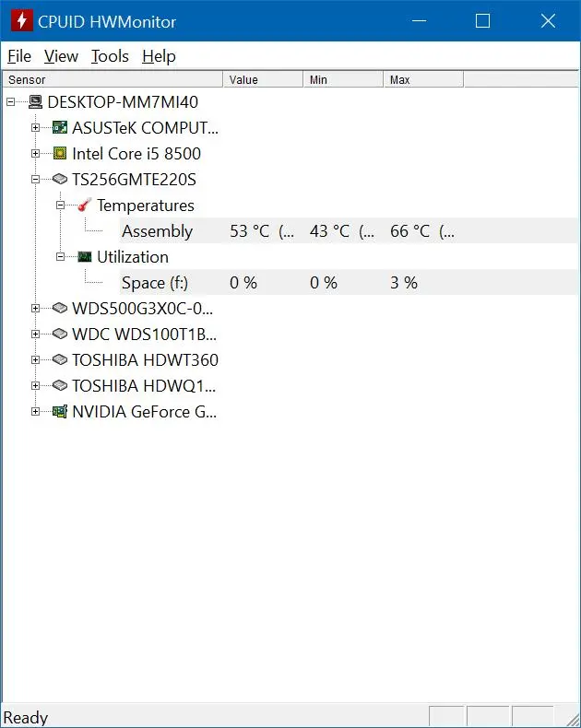Screen dimensions: 581x728
Task: Click the Assembly current value 53 °C
Action: pos(262,230)
